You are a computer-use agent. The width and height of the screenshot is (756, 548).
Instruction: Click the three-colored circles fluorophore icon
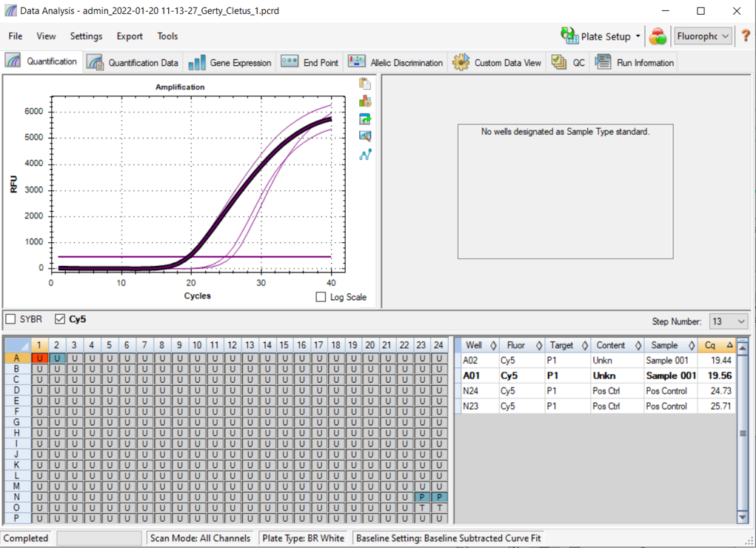point(657,36)
